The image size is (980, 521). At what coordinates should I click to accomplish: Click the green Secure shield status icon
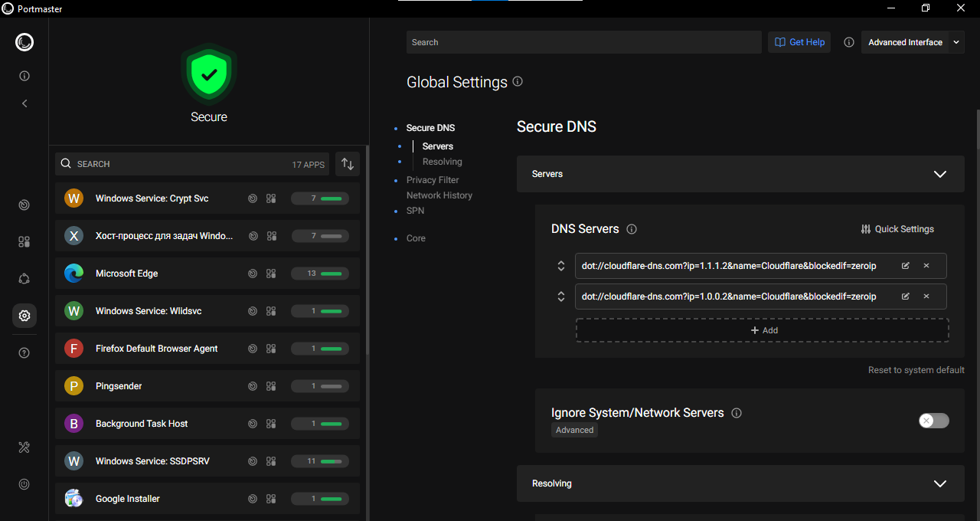click(209, 74)
